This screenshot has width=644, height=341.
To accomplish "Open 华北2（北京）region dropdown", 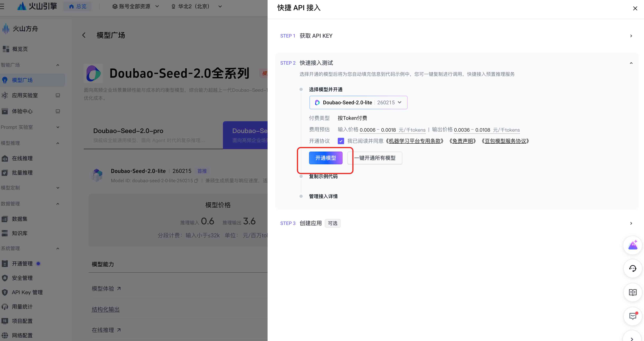I will tap(197, 6).
